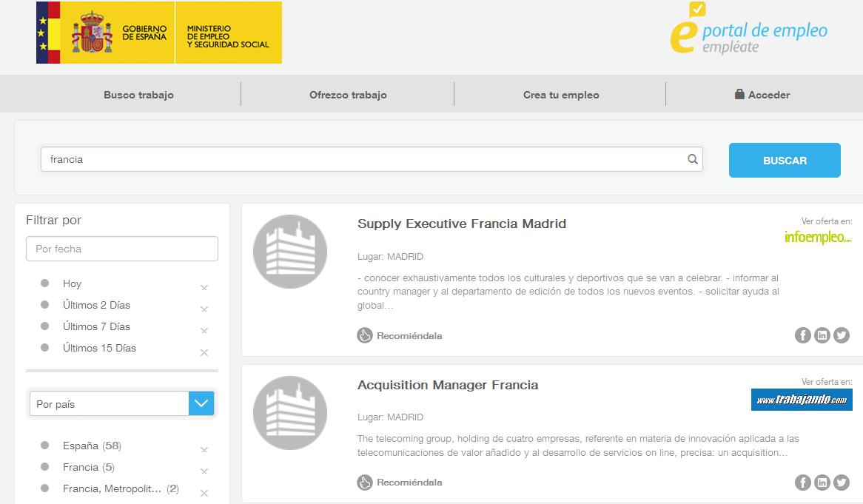The image size is (863, 504).
Task: Open the Busco trabajo menu
Action: pyautogui.click(x=138, y=95)
